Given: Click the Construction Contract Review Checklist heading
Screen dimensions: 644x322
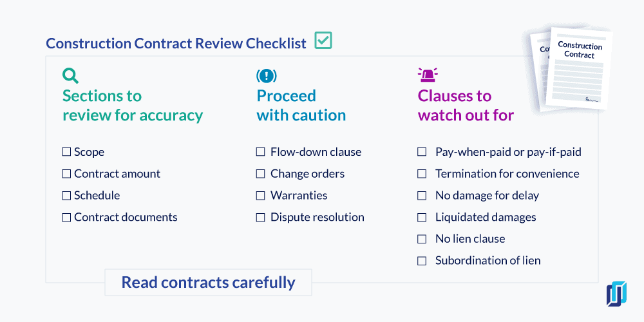Looking at the screenshot, I should (x=176, y=43).
